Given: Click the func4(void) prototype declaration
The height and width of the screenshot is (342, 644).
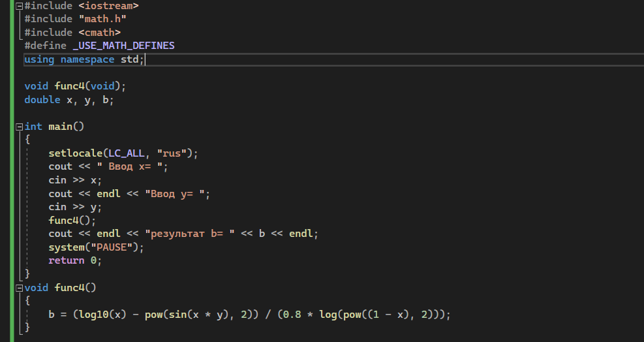Looking at the screenshot, I should tap(75, 86).
